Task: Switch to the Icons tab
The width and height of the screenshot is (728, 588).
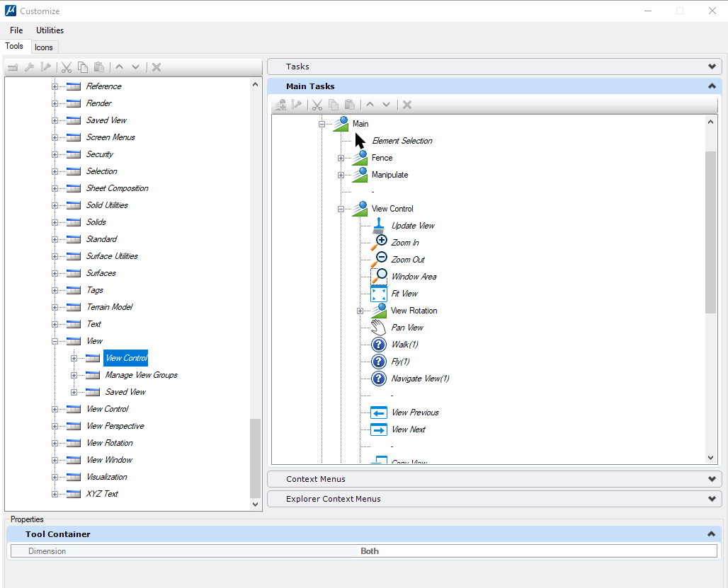Action: tap(44, 47)
